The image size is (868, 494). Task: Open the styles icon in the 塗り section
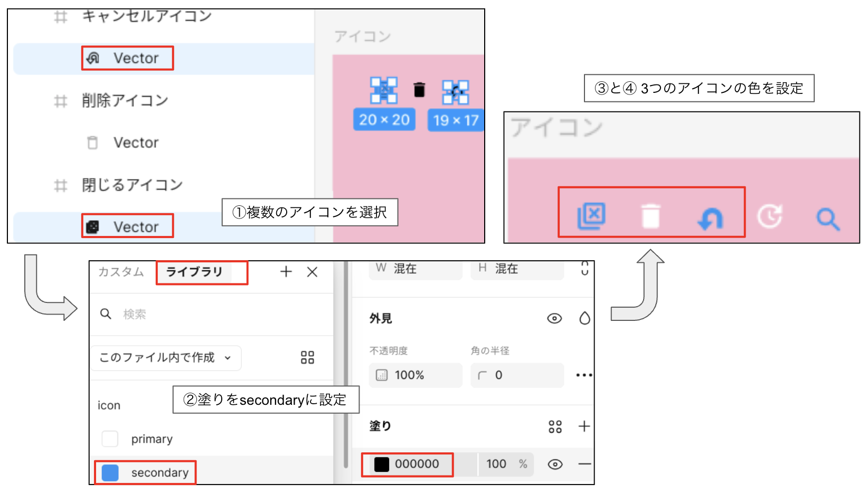[555, 426]
